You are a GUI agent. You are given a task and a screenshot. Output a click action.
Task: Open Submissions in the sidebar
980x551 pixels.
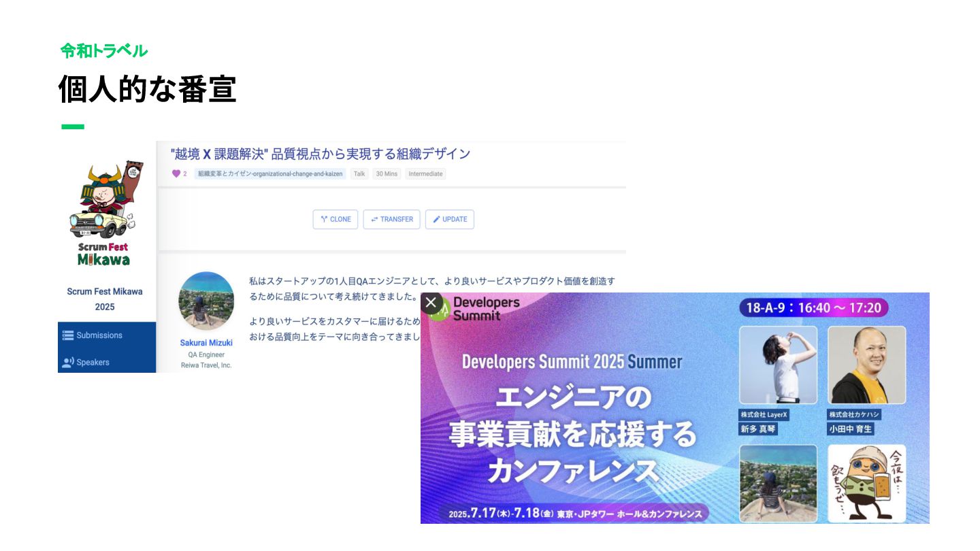pyautogui.click(x=107, y=335)
